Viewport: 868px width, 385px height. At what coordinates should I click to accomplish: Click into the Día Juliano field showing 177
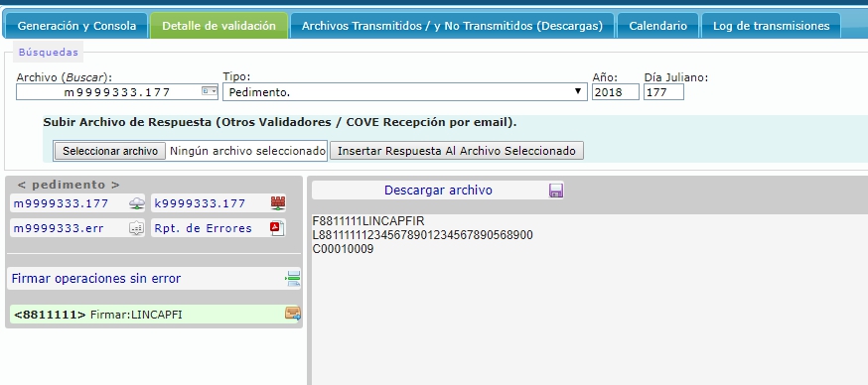tap(663, 92)
